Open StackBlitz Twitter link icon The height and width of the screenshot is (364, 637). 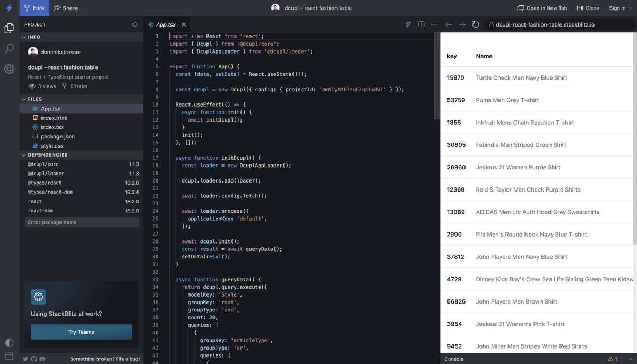tap(25, 359)
